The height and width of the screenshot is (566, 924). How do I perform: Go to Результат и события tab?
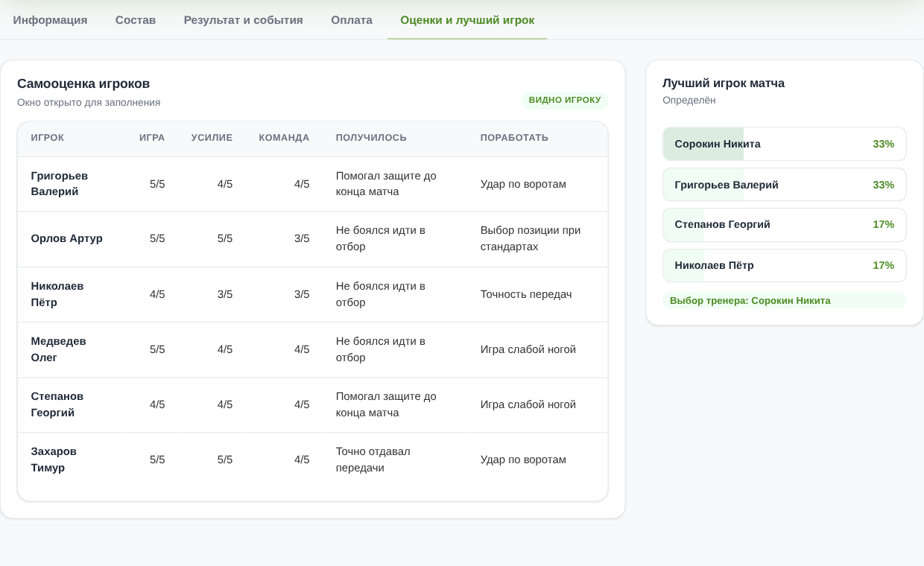point(244,20)
